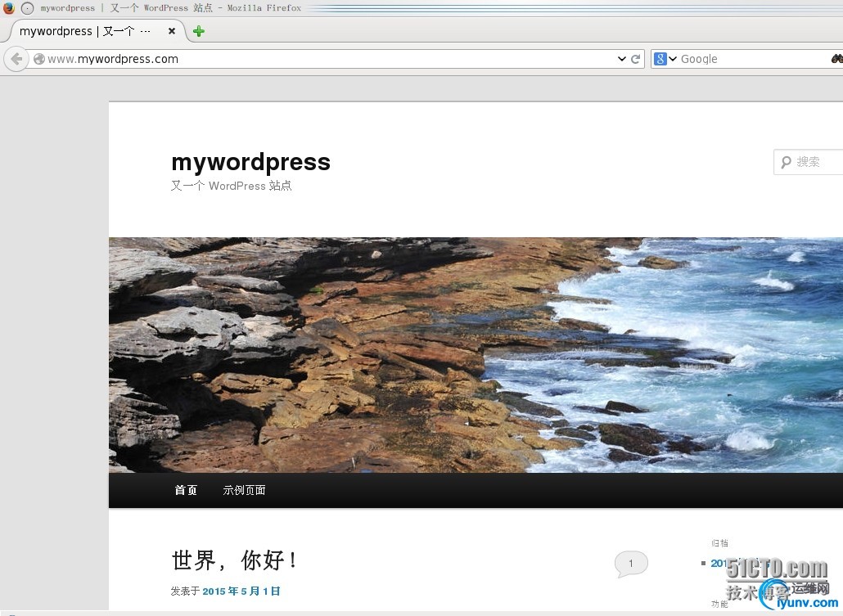Open the URL history dropdown arrow

pos(621,59)
